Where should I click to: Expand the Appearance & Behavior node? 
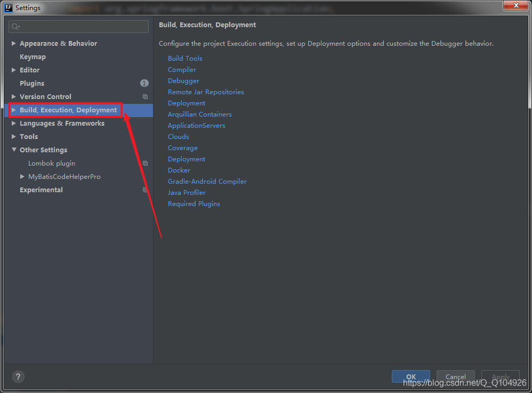(14, 44)
